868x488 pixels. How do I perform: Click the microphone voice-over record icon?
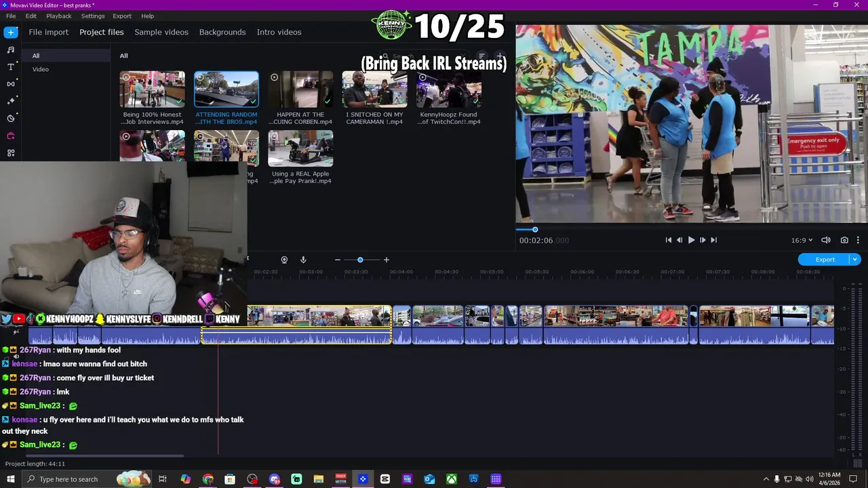click(x=303, y=260)
